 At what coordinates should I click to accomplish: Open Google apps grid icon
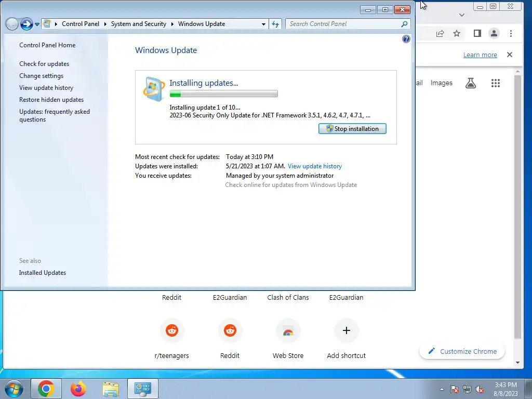tap(496, 83)
